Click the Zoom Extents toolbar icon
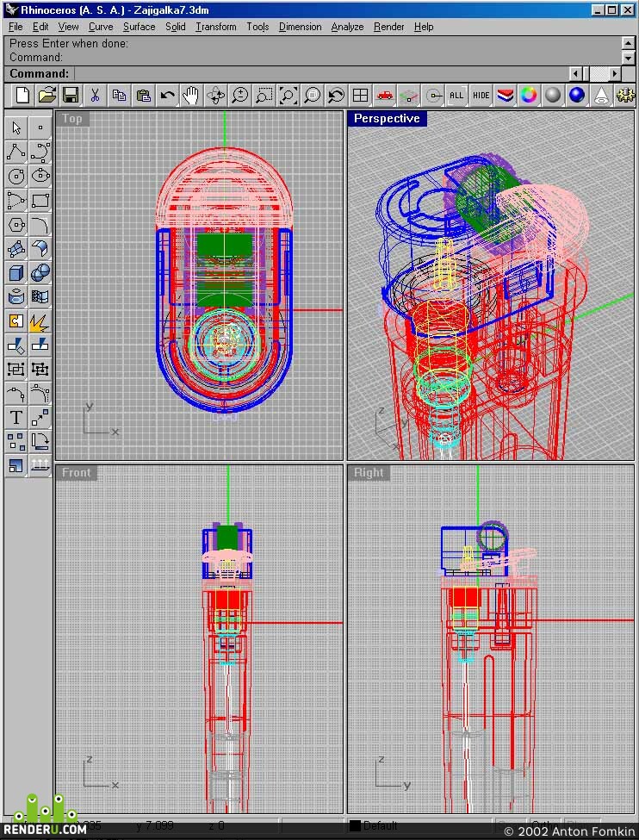Image resolution: width=639 pixels, height=840 pixels. pos(288,96)
